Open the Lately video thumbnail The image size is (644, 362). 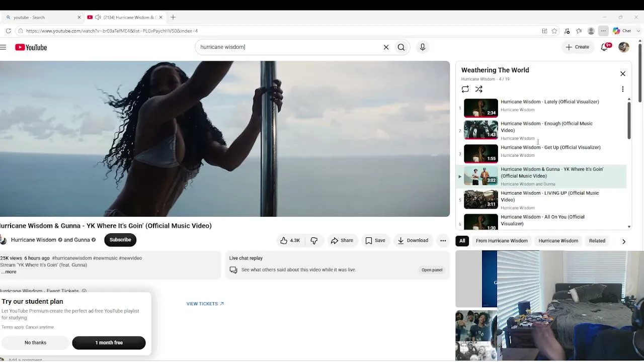point(480,108)
